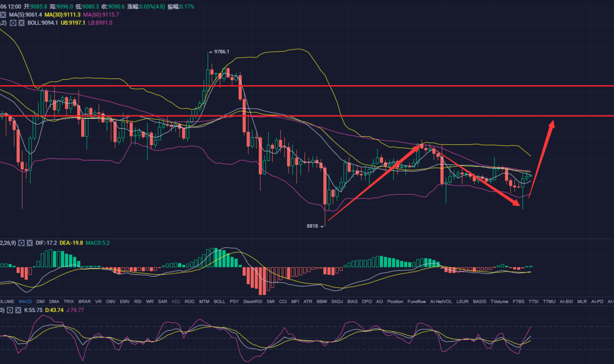Image resolution: width=614 pixels, height=364 pixels.
Task: Switch to the EMV indicator
Action: point(125,301)
